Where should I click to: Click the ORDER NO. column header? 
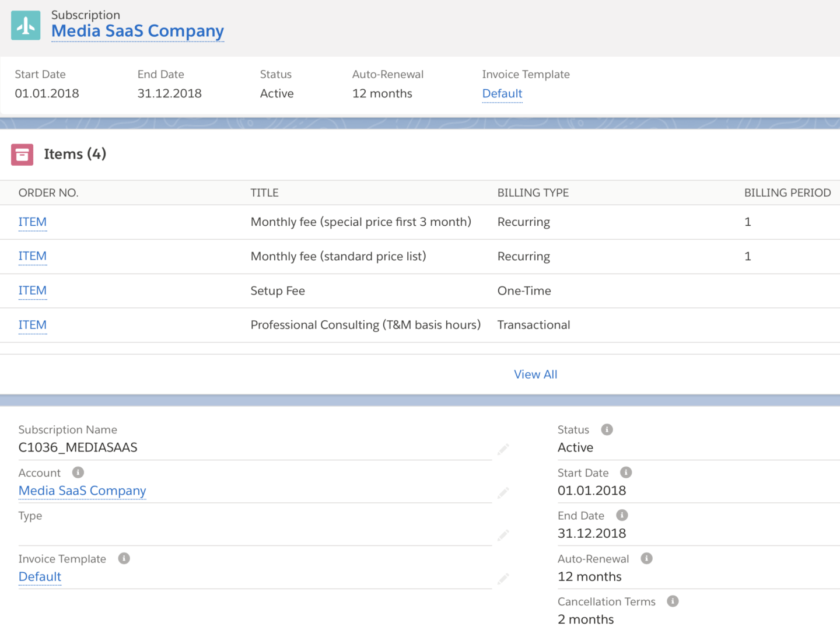click(x=48, y=193)
